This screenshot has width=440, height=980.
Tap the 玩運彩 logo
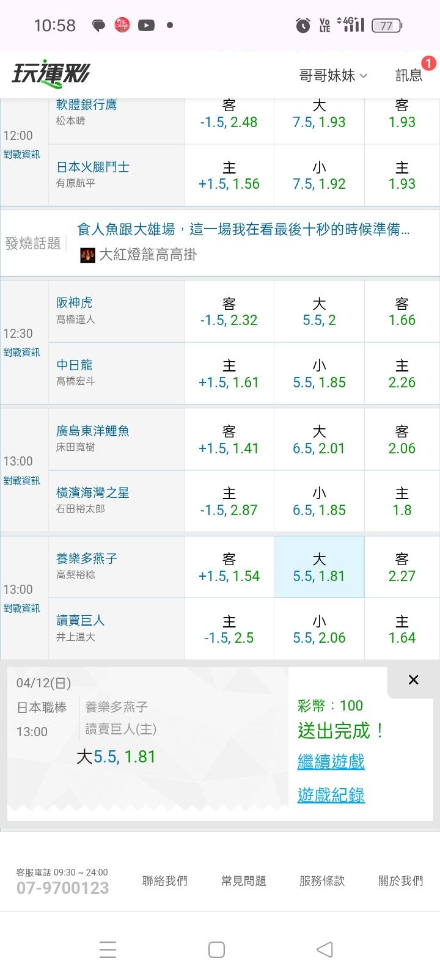[x=51, y=75]
